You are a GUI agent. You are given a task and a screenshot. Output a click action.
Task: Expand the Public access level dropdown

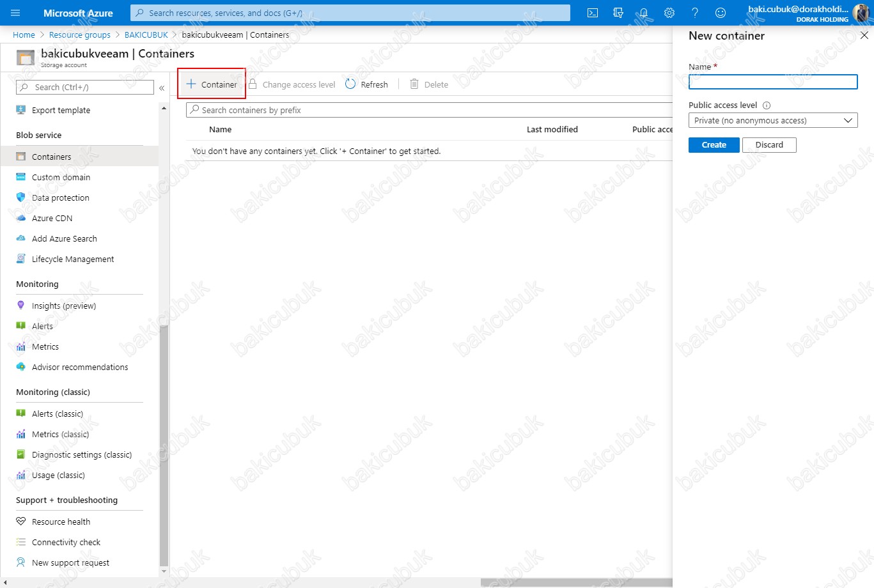tap(772, 121)
